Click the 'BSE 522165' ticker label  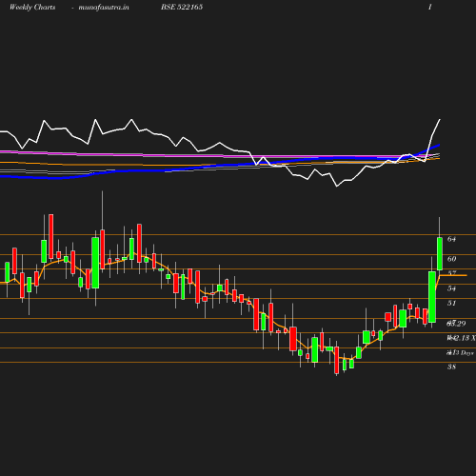[x=182, y=7]
